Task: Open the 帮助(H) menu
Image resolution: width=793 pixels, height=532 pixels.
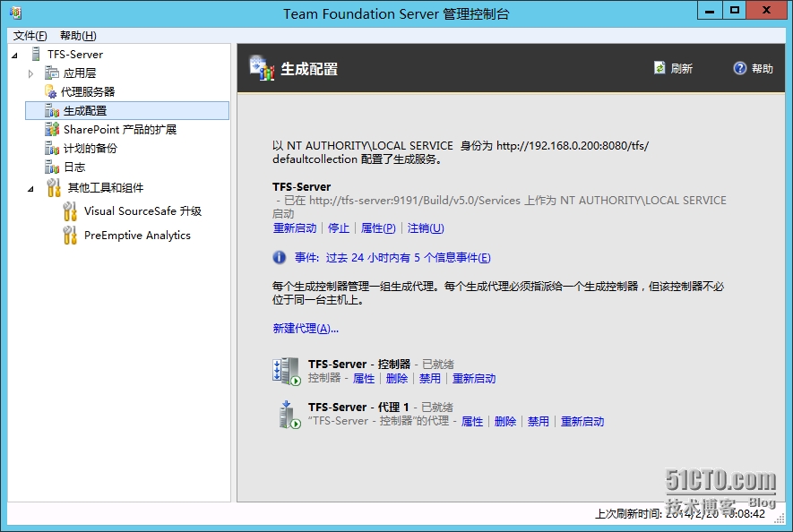Action: (x=78, y=36)
